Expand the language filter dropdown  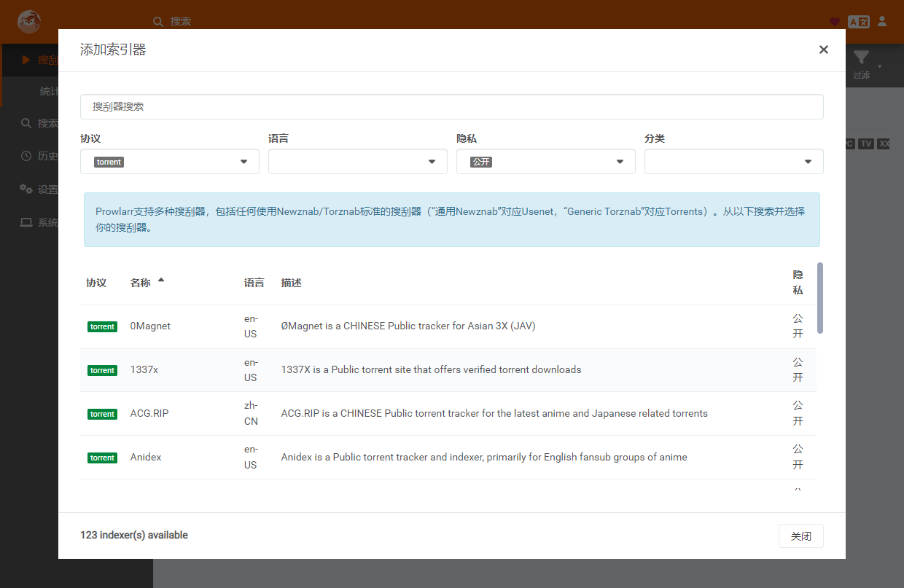(x=358, y=162)
